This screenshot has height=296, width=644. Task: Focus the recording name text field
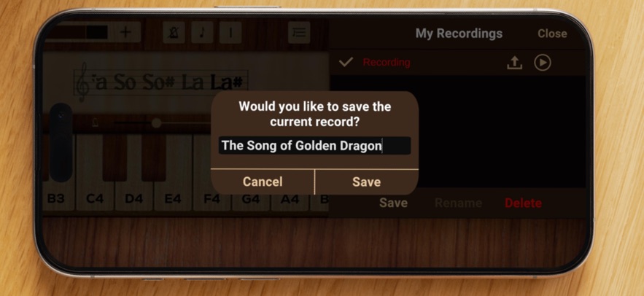click(314, 146)
